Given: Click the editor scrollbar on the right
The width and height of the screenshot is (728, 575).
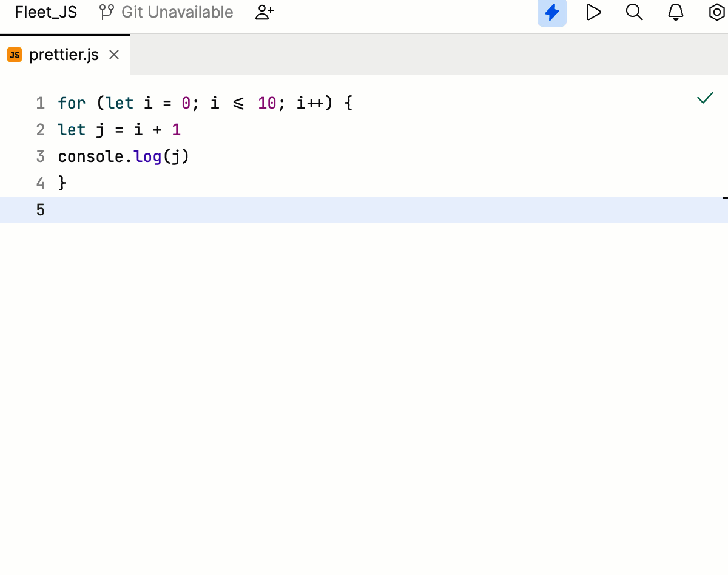Looking at the screenshot, I should tap(725, 198).
